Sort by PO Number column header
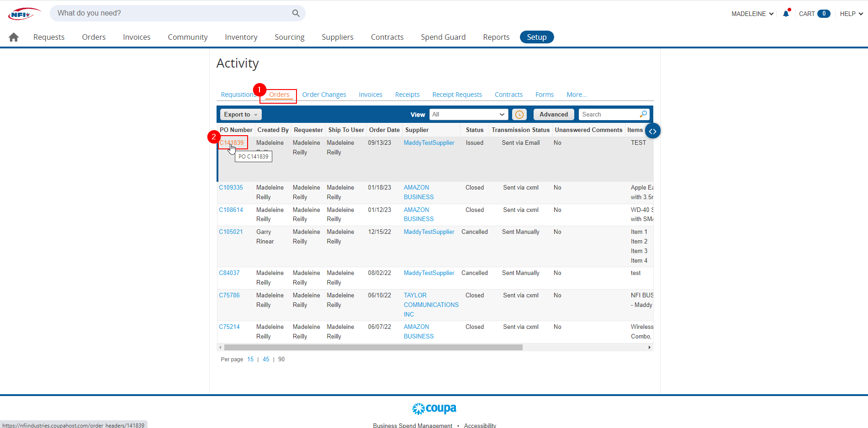This screenshot has height=428, width=868. 236,130
